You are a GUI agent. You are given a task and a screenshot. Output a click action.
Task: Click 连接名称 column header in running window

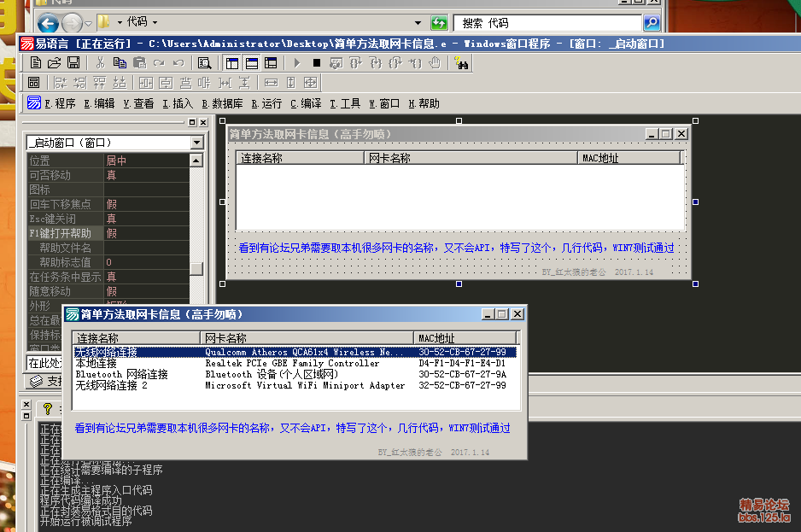coord(136,338)
